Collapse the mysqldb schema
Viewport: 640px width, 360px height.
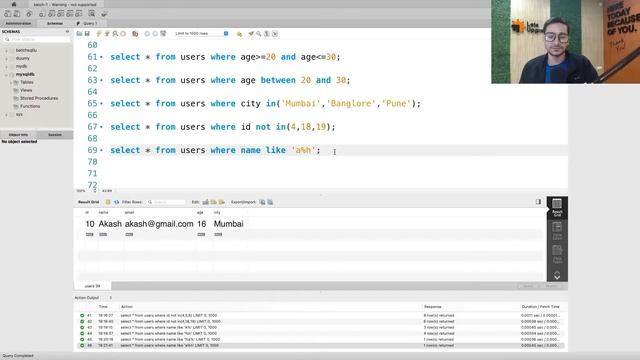7,75
